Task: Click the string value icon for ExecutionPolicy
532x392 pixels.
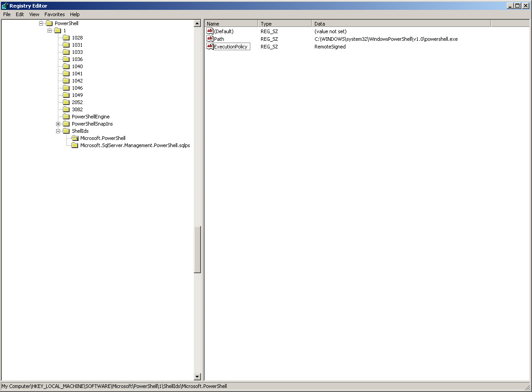Action: click(210, 47)
